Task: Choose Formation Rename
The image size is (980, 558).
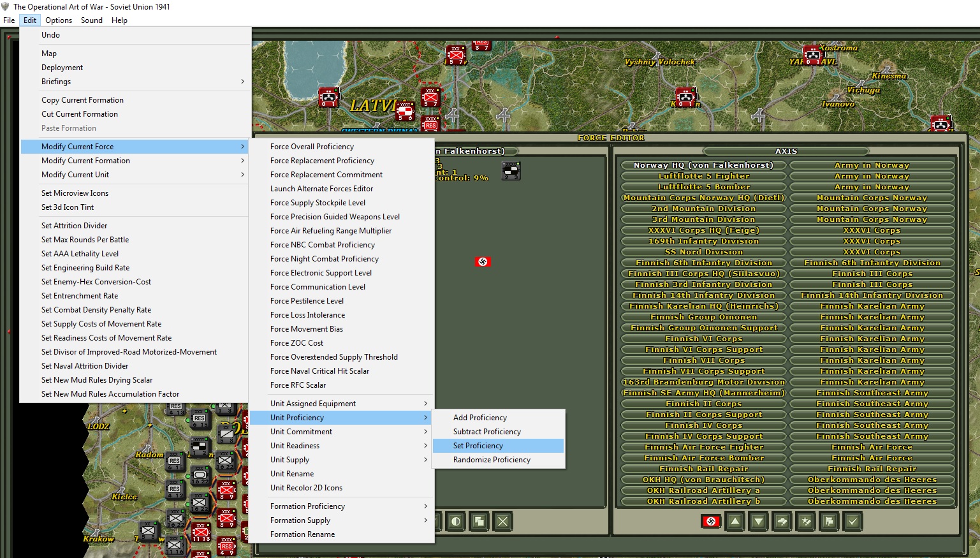Action: 341,534
